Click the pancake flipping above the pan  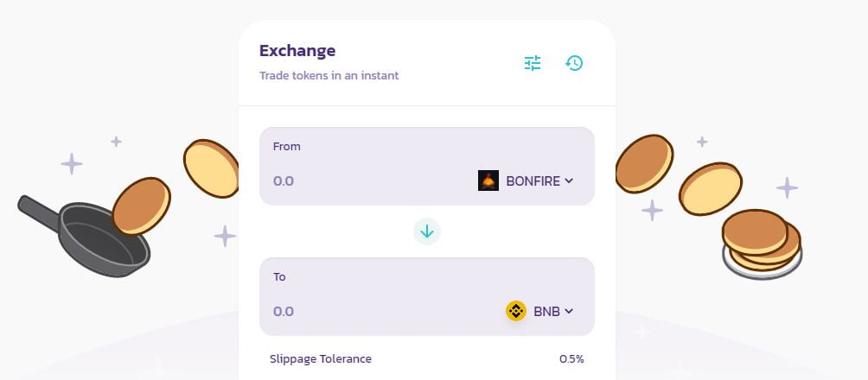(141, 206)
